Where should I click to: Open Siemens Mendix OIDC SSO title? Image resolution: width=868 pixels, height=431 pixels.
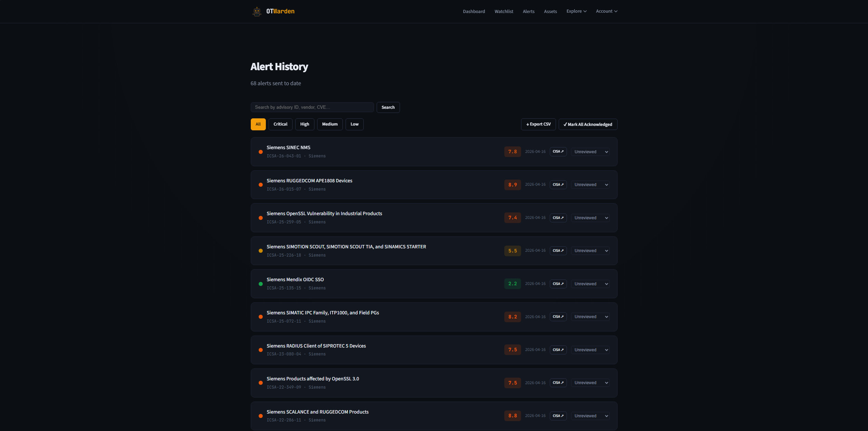[295, 279]
